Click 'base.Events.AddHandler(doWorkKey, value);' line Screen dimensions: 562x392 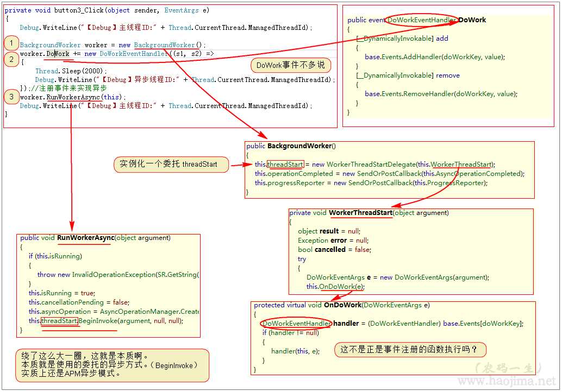[435, 57]
